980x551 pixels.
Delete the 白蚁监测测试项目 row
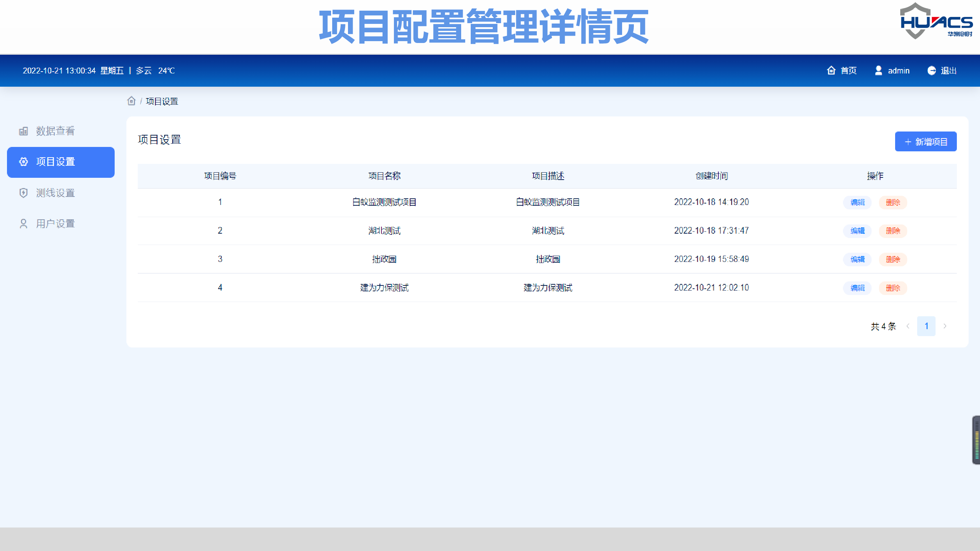coord(893,202)
